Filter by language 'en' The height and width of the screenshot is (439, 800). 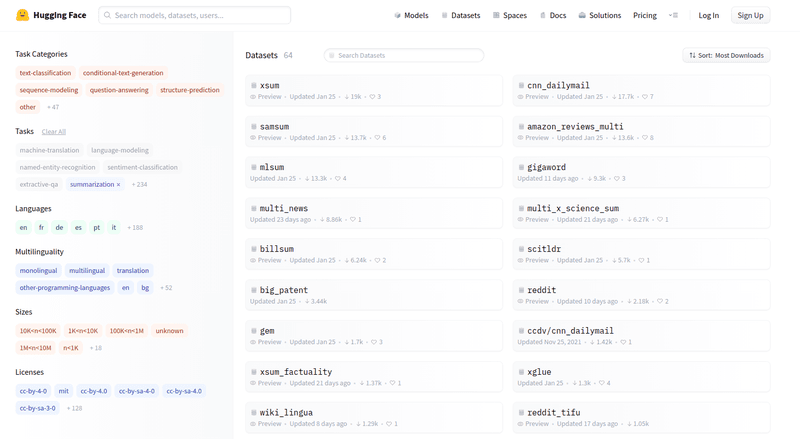coord(23,228)
